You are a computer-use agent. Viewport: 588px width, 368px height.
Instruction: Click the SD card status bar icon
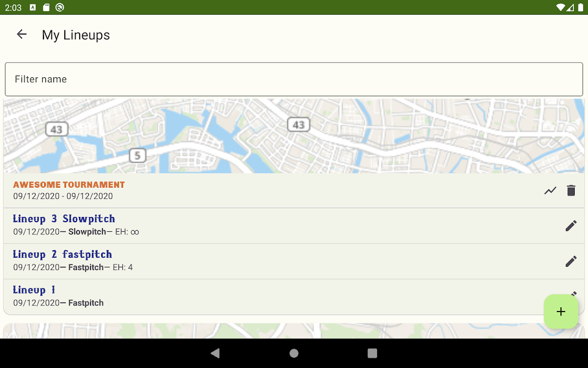click(46, 7)
